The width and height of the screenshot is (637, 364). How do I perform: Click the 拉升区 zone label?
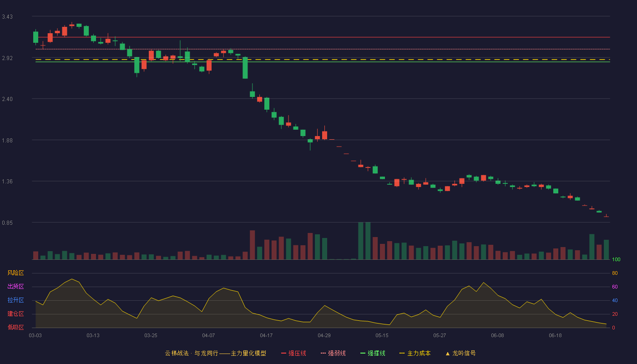[15, 300]
